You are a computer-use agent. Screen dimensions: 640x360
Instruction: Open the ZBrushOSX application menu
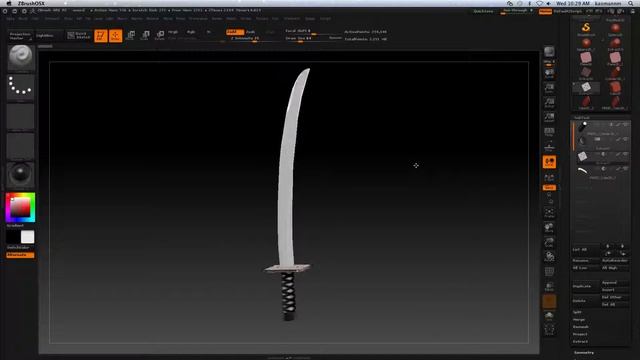31,3
